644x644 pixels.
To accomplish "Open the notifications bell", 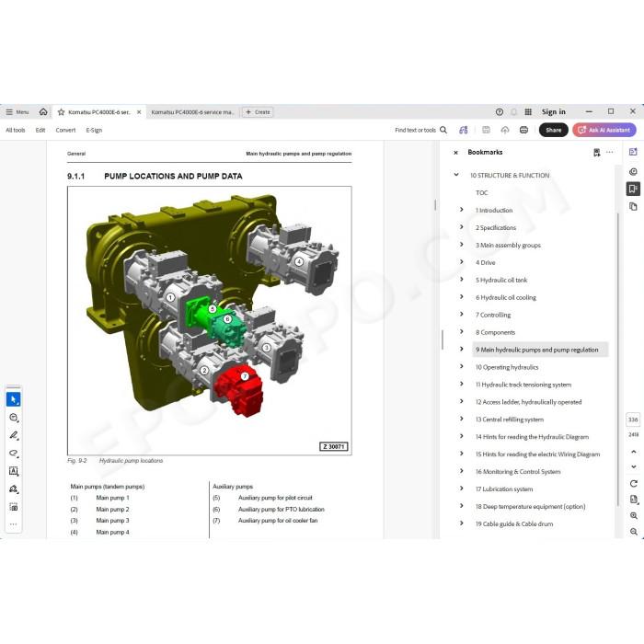I will (513, 111).
